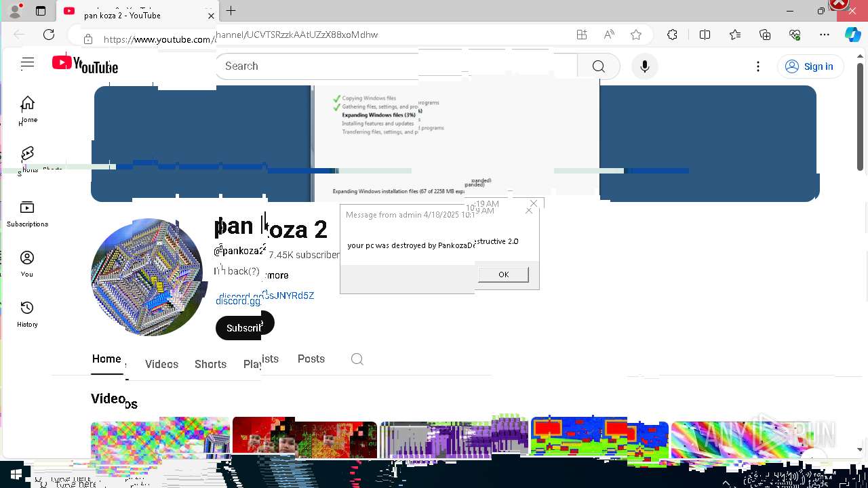
Task: Click the YouTube search field
Action: (396, 66)
